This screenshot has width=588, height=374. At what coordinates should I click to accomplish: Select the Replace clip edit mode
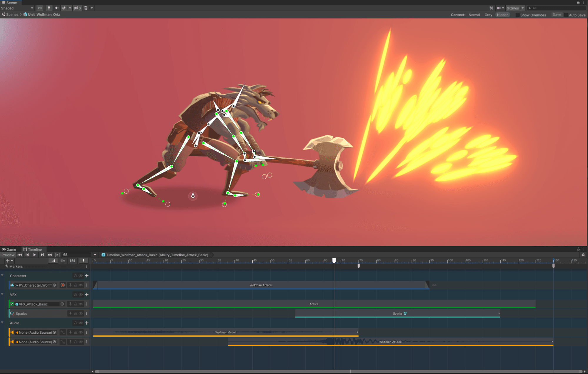coord(72,261)
